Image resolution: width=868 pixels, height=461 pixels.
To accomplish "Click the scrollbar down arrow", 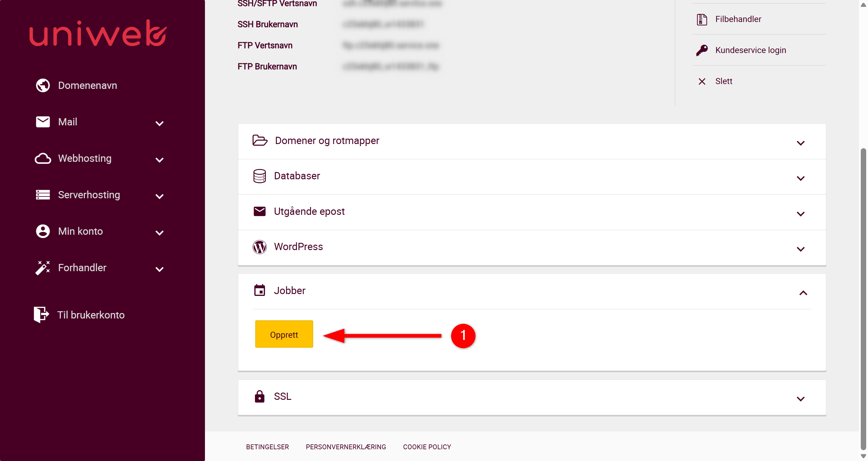I will pos(863,456).
